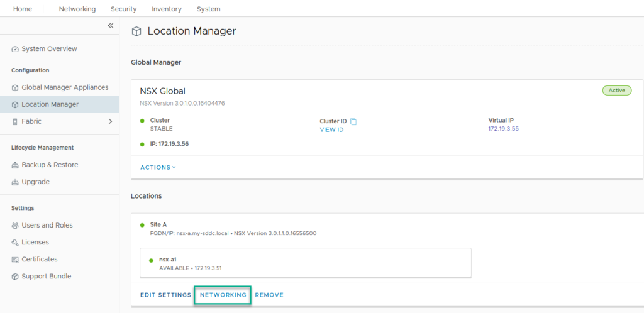This screenshot has width=644, height=313.
Task: Click the Support Bundle cube icon
Action: (15, 277)
